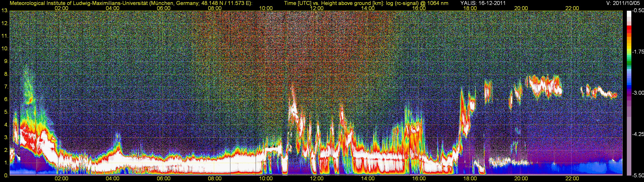Click the 06:00 label on the top time axis
The image size is (644, 182).
tap(164, 8)
